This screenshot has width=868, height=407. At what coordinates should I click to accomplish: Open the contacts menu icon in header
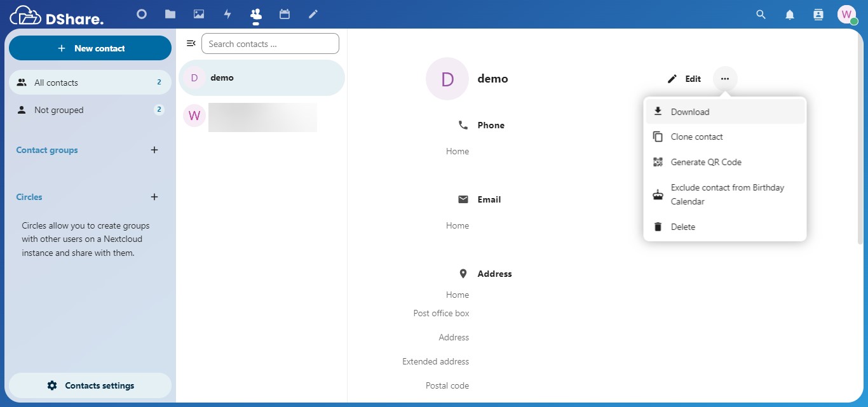[818, 15]
